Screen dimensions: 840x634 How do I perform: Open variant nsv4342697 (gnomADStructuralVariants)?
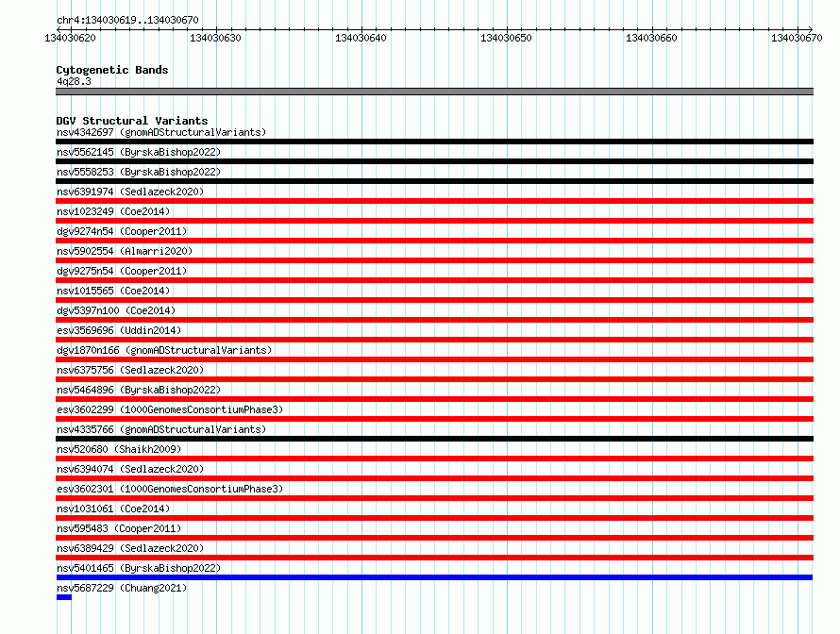pyautogui.click(x=161, y=132)
